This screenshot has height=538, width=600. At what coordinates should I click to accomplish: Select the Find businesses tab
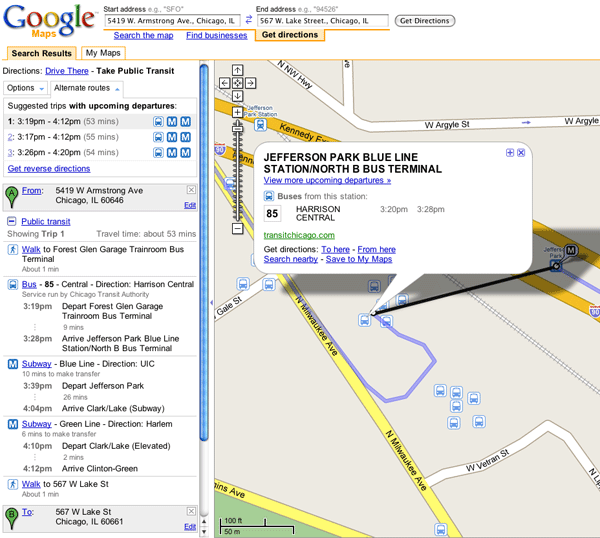(x=217, y=35)
